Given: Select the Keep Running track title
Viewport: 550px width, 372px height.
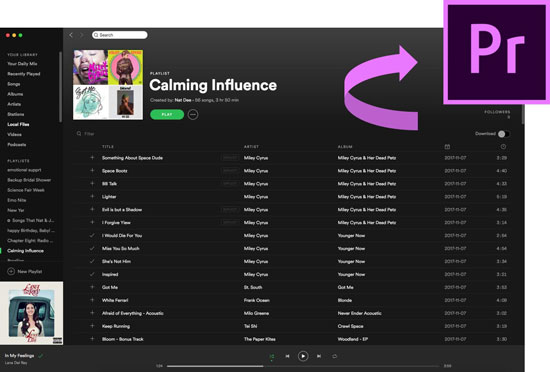Looking at the screenshot, I should click(x=116, y=326).
